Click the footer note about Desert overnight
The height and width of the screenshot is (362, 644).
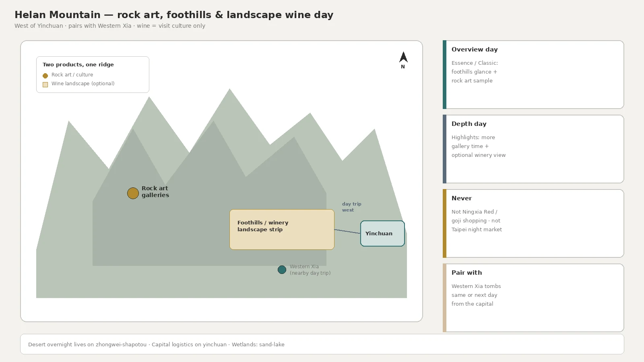(156, 344)
